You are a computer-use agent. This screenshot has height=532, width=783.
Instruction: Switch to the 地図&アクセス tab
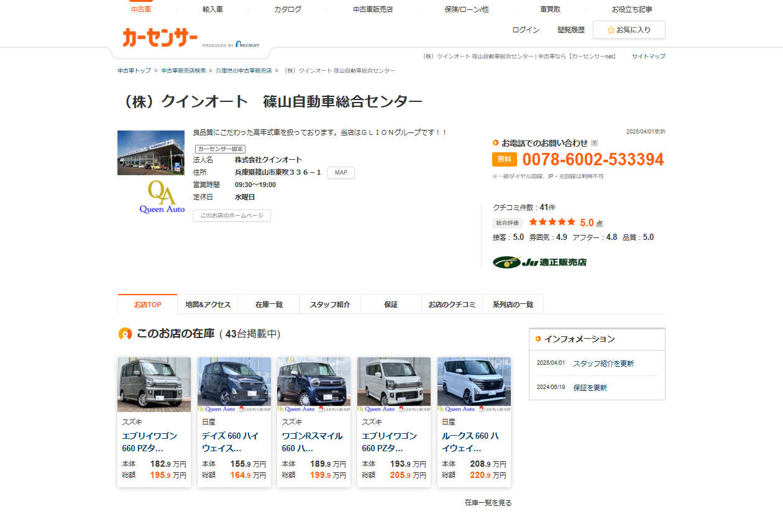point(208,305)
